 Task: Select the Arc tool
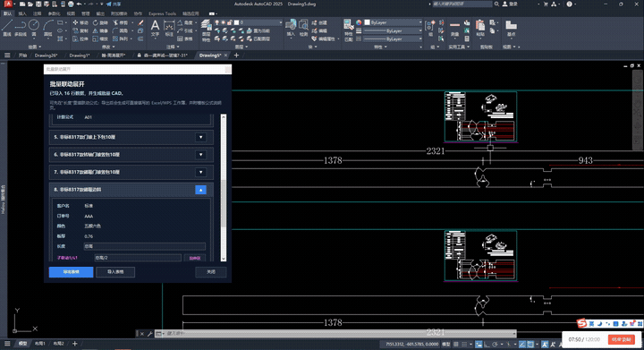48,28
